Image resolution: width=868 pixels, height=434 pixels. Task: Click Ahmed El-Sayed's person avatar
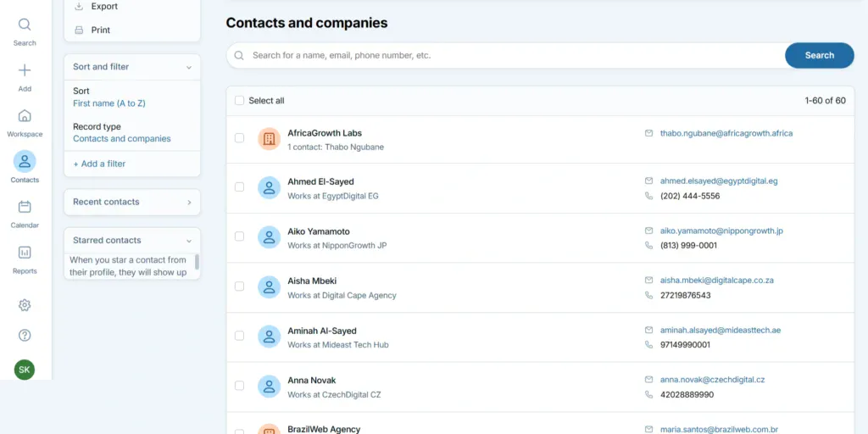[269, 187]
